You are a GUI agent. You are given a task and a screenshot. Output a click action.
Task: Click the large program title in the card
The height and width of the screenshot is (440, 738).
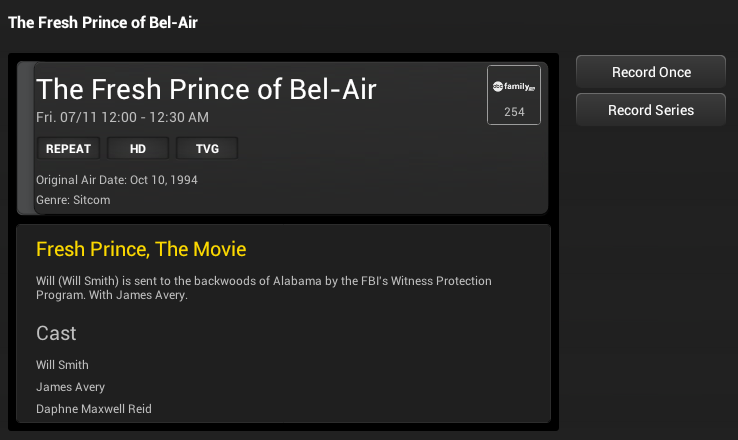click(x=206, y=89)
